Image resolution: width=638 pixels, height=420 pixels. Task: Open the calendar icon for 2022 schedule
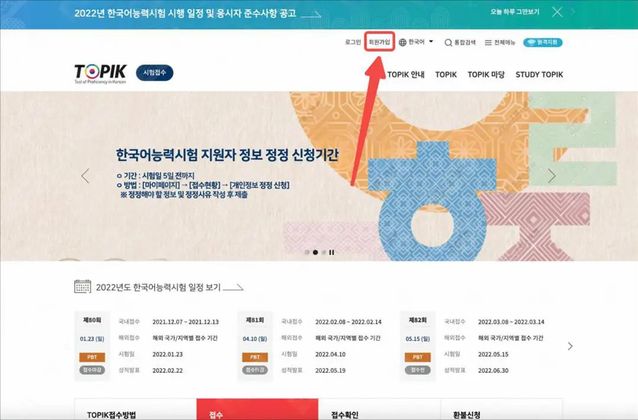(x=83, y=287)
